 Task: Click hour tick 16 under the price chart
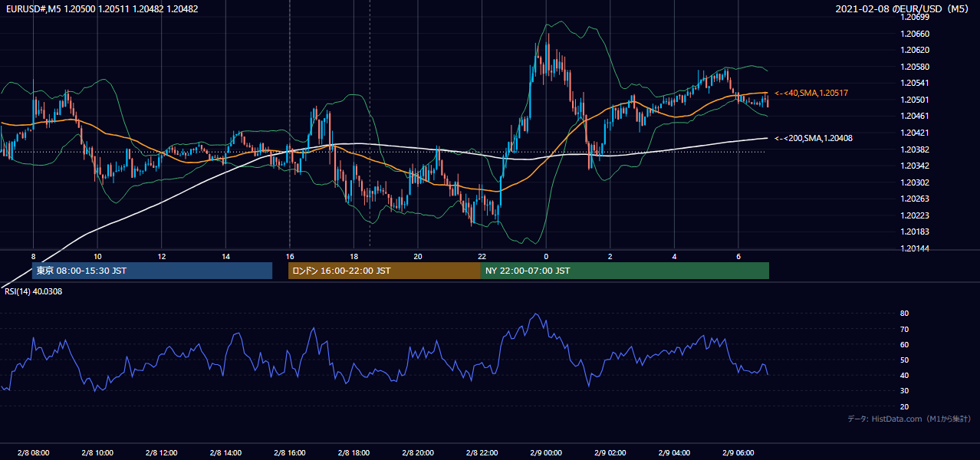click(290, 256)
